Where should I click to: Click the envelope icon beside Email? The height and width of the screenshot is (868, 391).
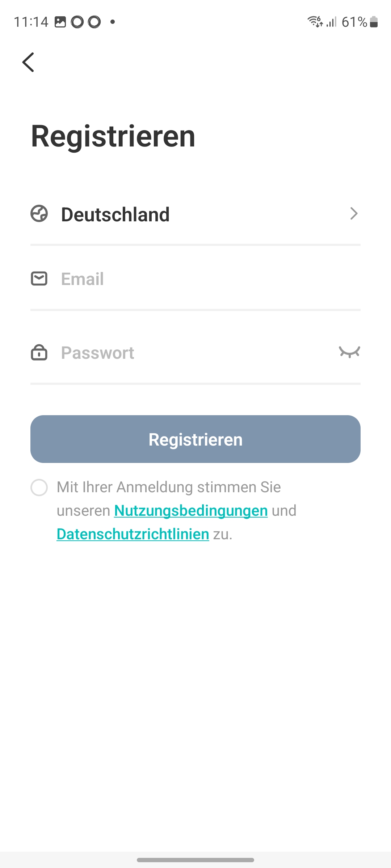(x=39, y=278)
